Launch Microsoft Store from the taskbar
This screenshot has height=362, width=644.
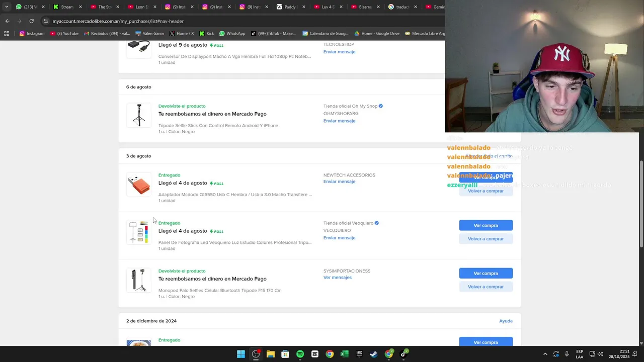pyautogui.click(x=285, y=354)
